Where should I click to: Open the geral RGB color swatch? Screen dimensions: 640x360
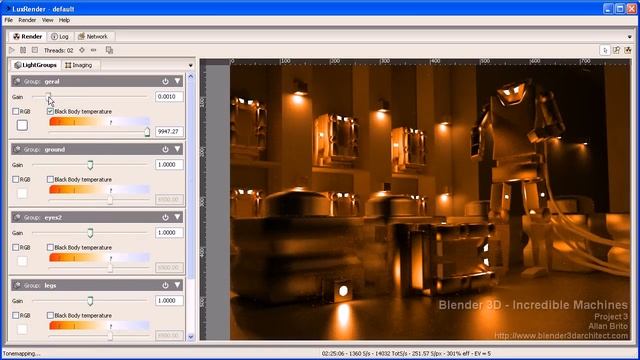(x=22, y=125)
